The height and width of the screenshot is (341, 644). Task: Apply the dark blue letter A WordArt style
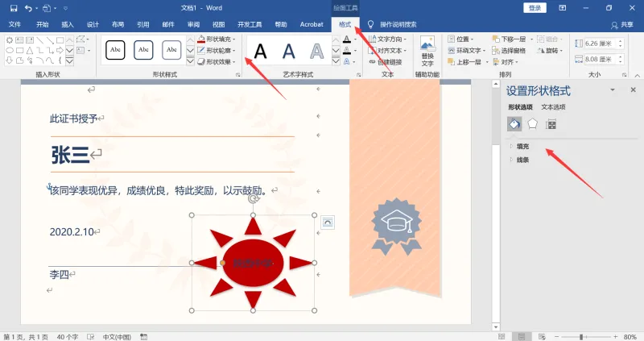coord(289,51)
